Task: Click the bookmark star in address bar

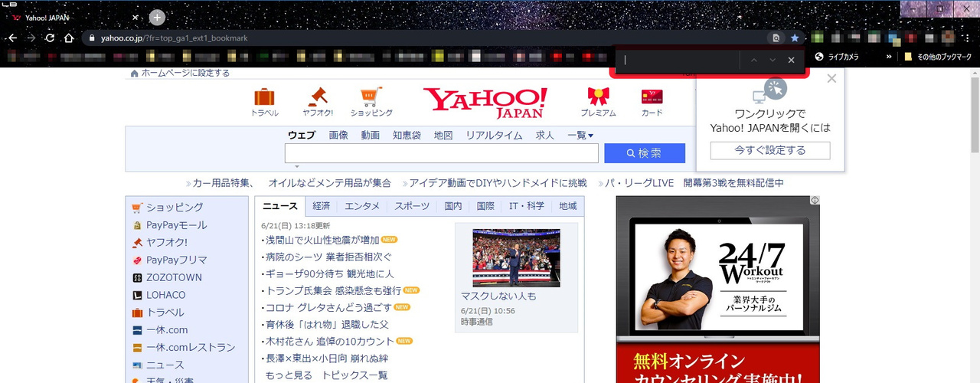Action: click(795, 38)
